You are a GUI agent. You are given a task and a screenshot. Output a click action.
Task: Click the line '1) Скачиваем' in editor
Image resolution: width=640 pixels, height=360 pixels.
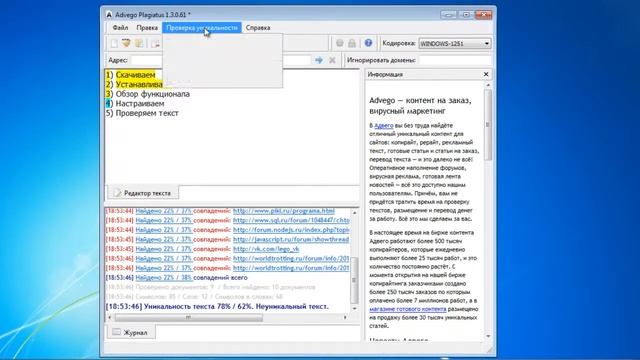[131, 75]
